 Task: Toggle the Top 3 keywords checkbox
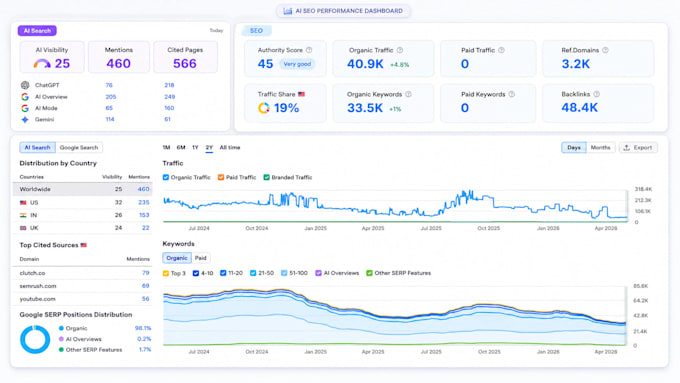pyautogui.click(x=166, y=273)
